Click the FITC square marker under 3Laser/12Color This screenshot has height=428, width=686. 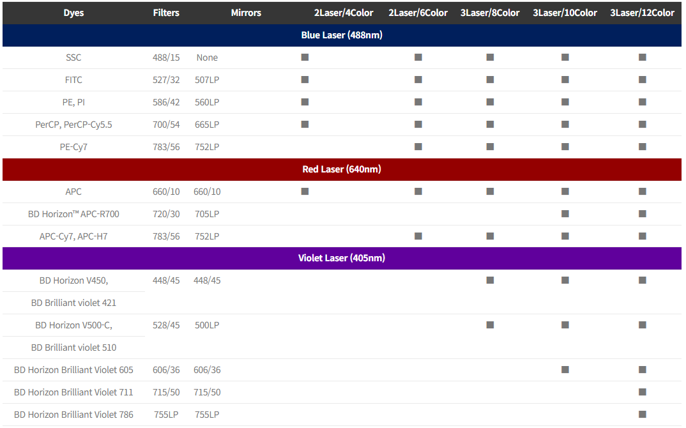[642, 80]
